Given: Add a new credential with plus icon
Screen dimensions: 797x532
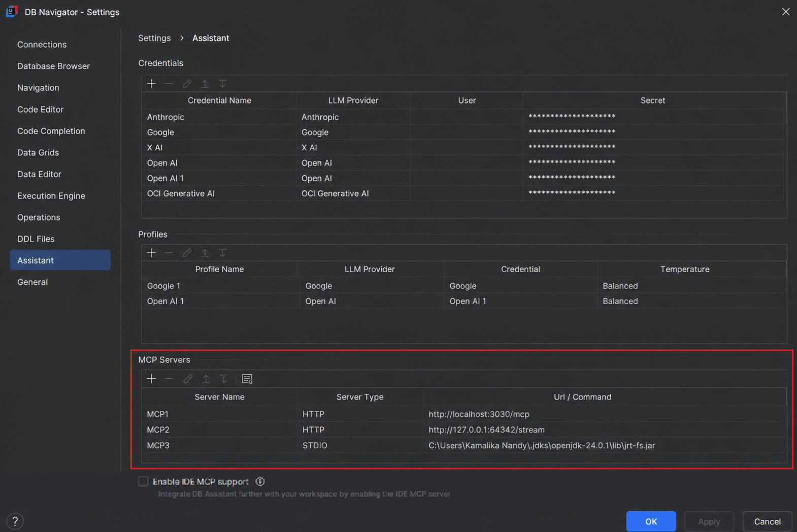Looking at the screenshot, I should coord(151,83).
